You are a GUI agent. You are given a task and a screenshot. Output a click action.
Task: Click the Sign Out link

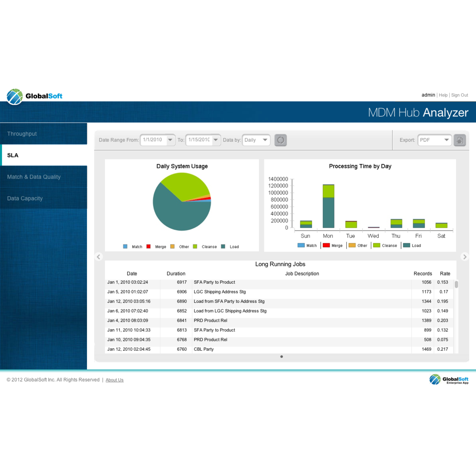click(x=459, y=95)
